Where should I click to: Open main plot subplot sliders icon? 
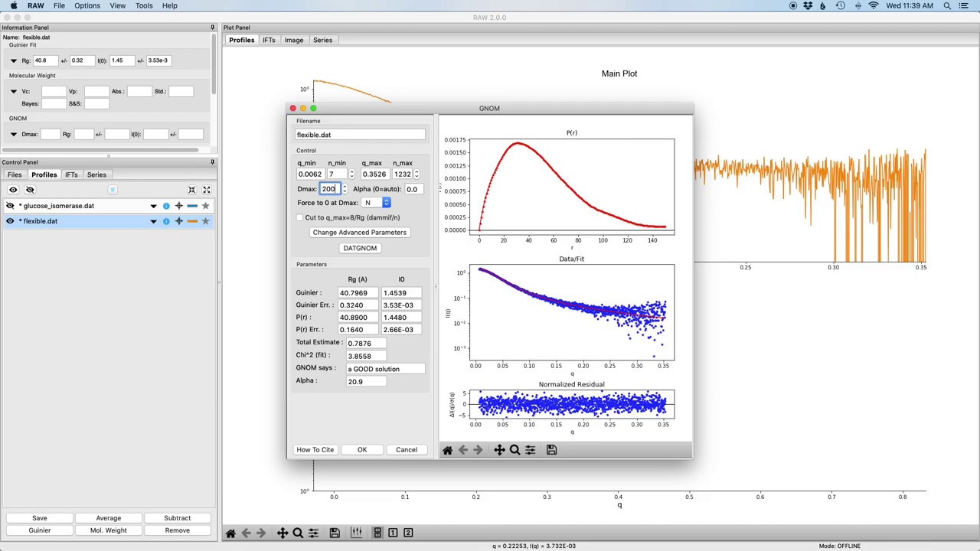pos(313,533)
